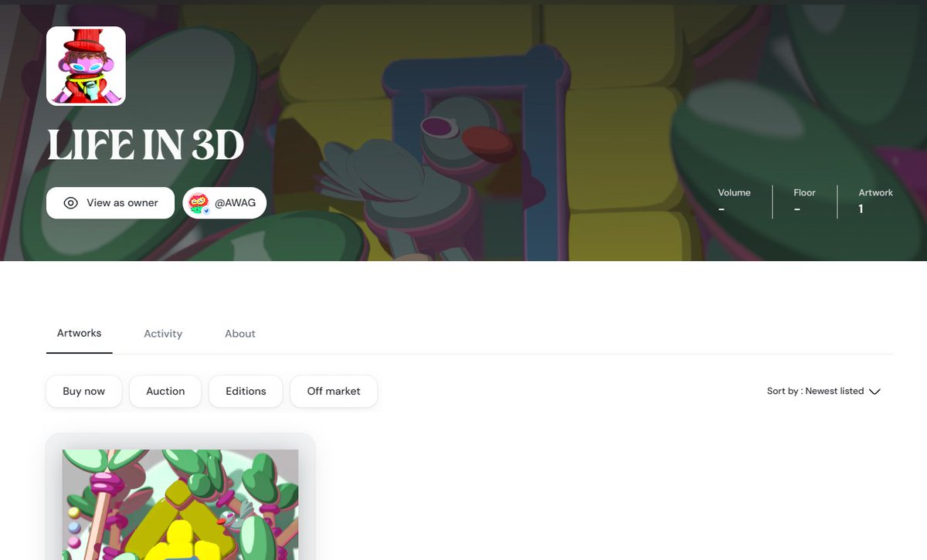Open the About tab
927x560 pixels.
pyautogui.click(x=240, y=334)
